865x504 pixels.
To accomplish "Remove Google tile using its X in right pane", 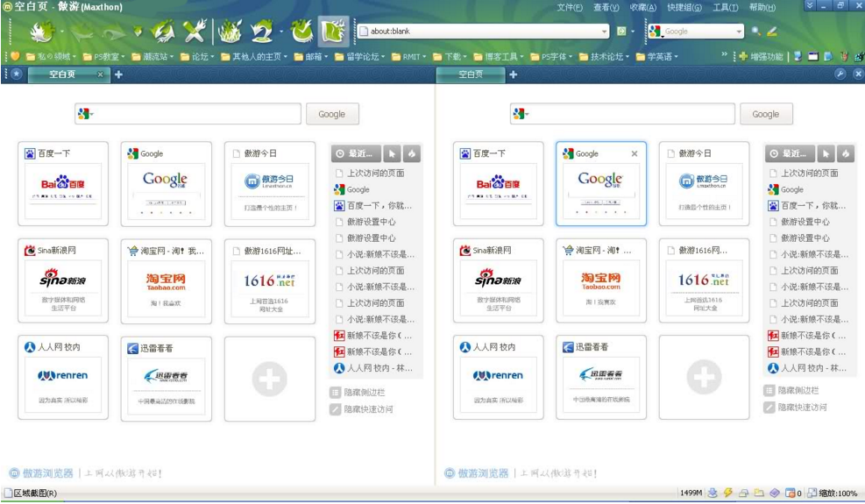I will 635,153.
